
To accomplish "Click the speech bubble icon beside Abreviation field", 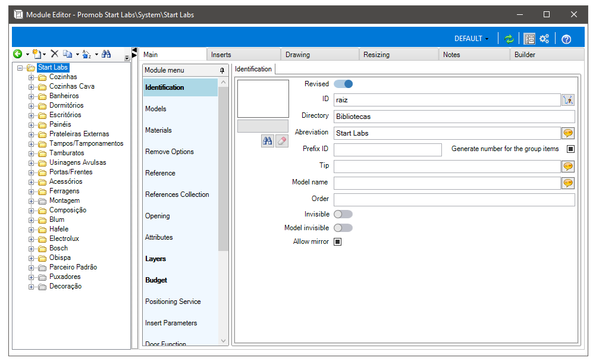I will click(x=568, y=133).
